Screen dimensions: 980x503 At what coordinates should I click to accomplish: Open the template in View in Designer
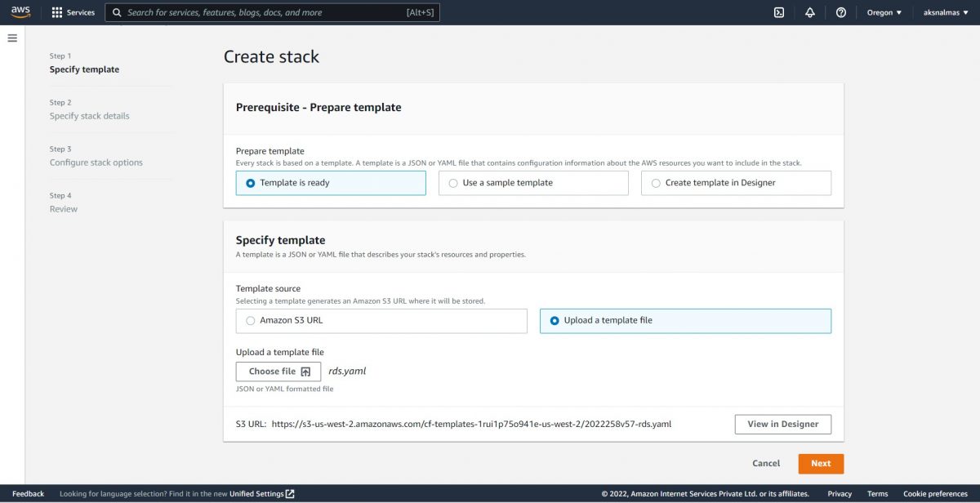click(782, 424)
